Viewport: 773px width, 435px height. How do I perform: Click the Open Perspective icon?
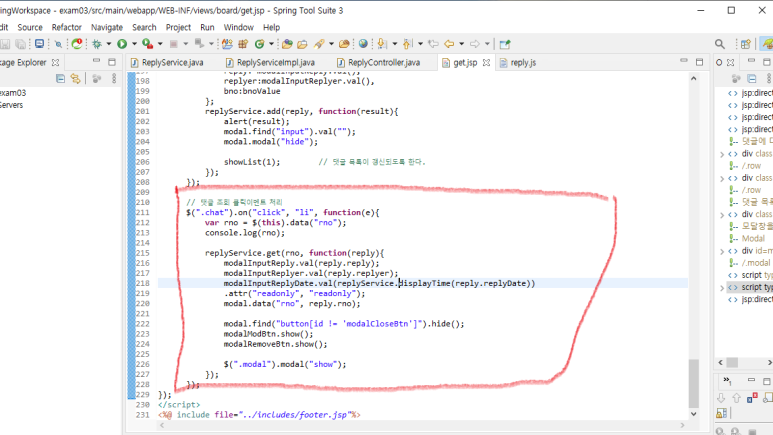coord(745,44)
